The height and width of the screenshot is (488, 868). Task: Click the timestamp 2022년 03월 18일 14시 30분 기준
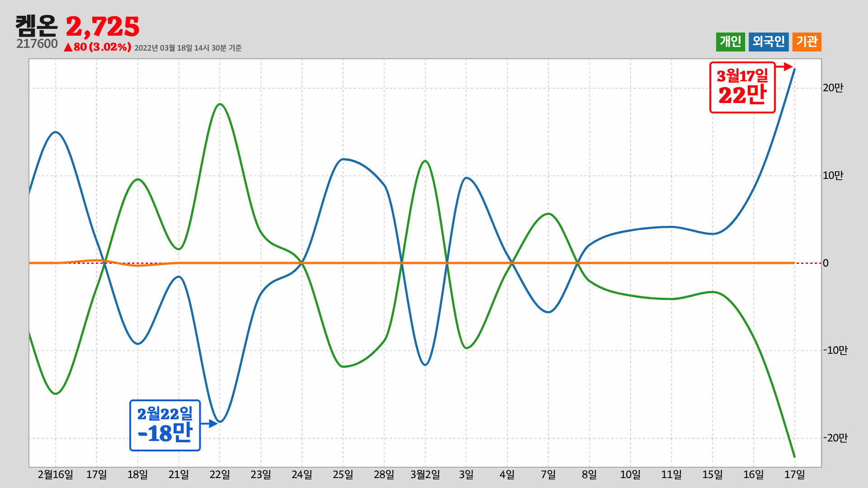[188, 48]
